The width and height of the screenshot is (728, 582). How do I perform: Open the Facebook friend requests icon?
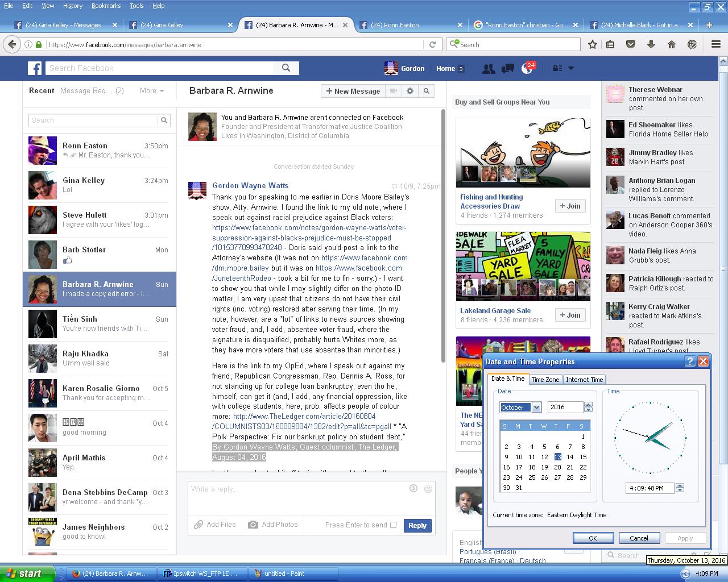click(x=488, y=69)
